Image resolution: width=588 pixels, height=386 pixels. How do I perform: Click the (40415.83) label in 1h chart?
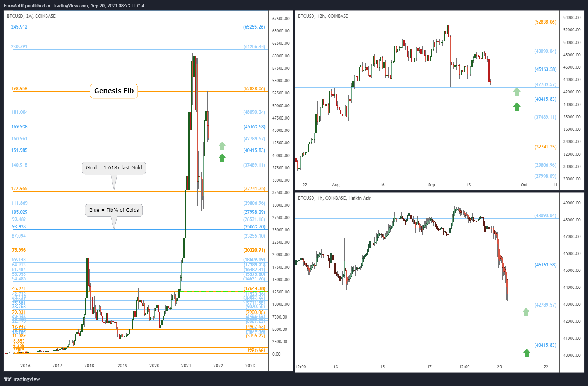click(x=546, y=345)
